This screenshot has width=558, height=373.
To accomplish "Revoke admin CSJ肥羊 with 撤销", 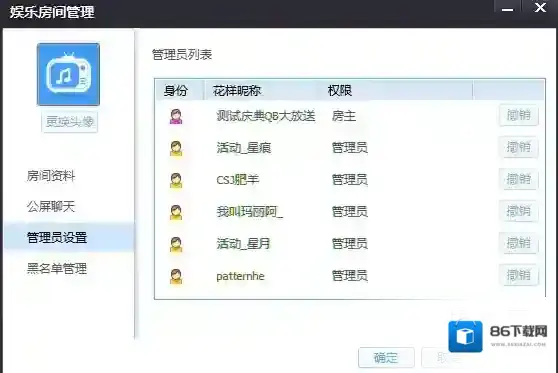I will tap(518, 179).
